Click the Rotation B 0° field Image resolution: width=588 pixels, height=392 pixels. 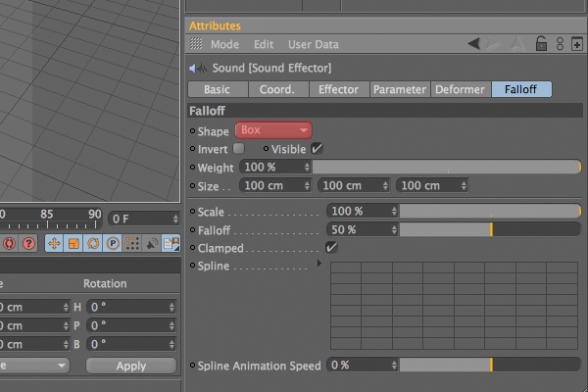click(131, 344)
